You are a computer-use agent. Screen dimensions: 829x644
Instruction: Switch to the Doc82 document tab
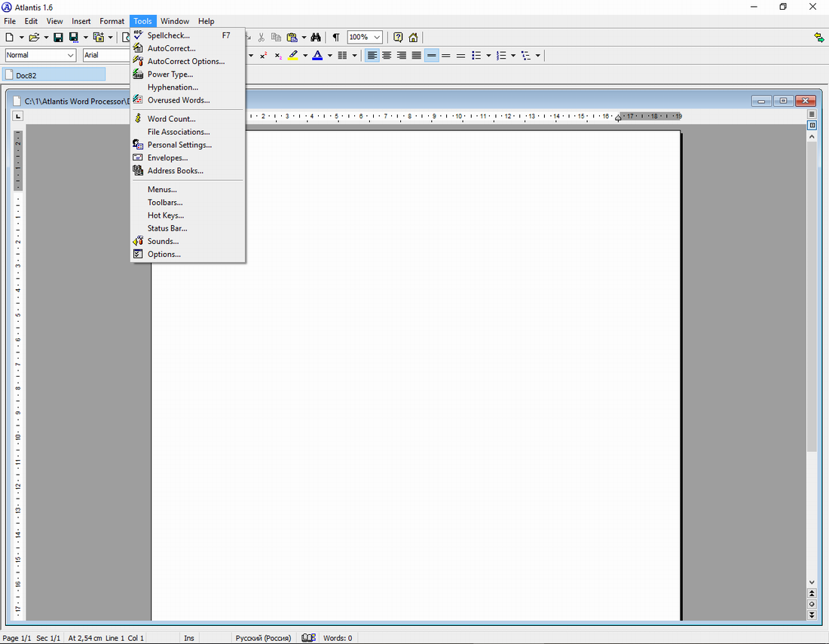54,75
